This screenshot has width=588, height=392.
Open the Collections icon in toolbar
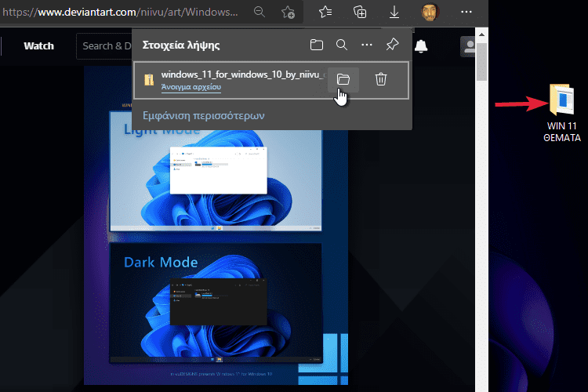(360, 12)
